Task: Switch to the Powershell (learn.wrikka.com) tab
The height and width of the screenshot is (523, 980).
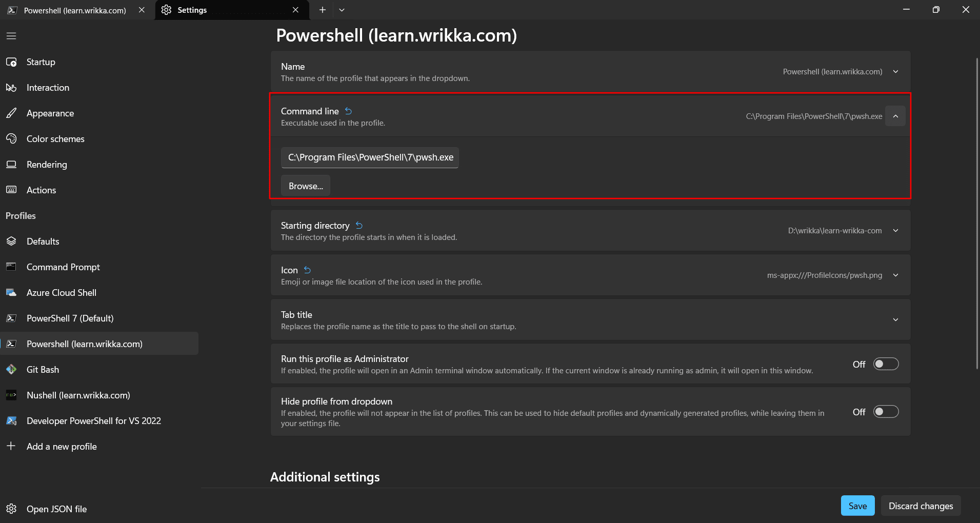Action: (x=76, y=10)
